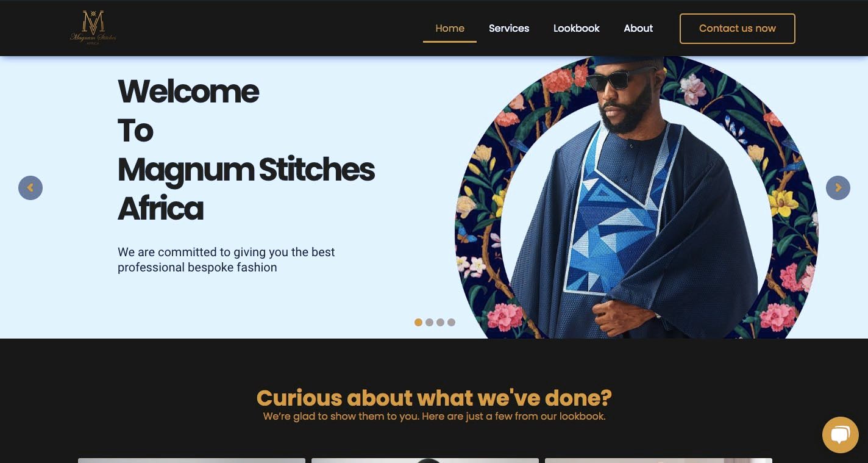Open the Services menu item
The image size is (868, 463).
[x=509, y=29]
